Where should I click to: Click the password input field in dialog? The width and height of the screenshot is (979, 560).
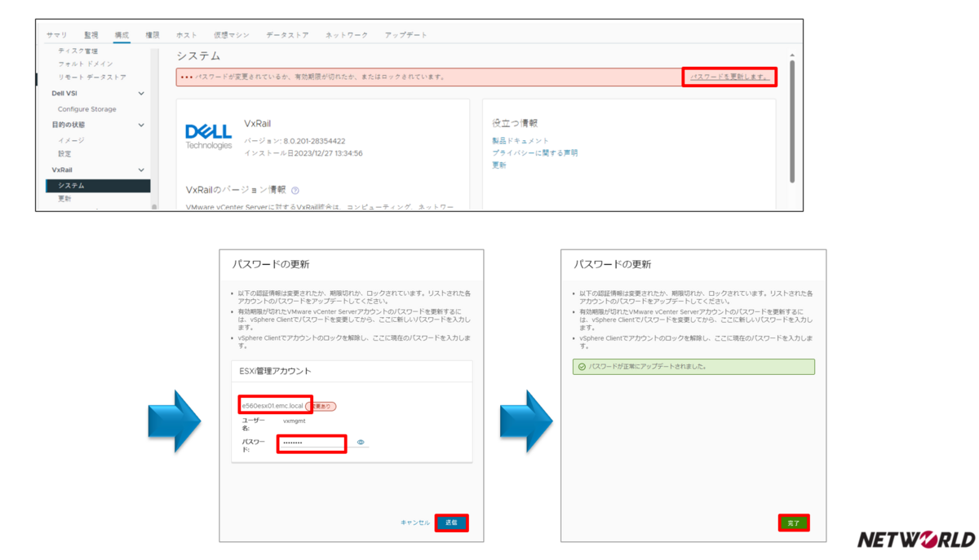(x=312, y=443)
